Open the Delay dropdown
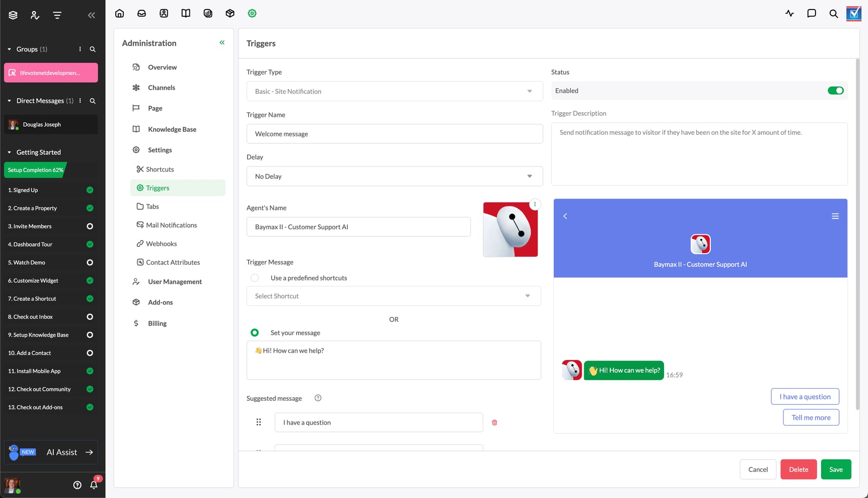The image size is (868, 498). tap(394, 176)
